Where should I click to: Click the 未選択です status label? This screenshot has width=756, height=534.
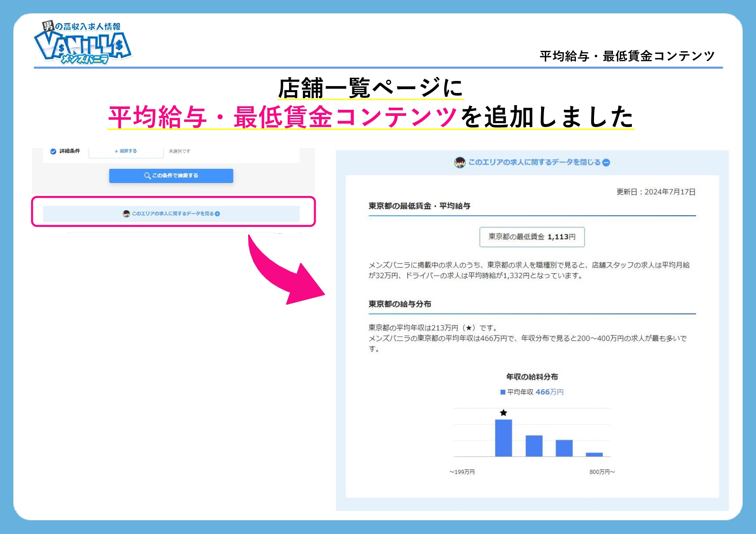[180, 152]
